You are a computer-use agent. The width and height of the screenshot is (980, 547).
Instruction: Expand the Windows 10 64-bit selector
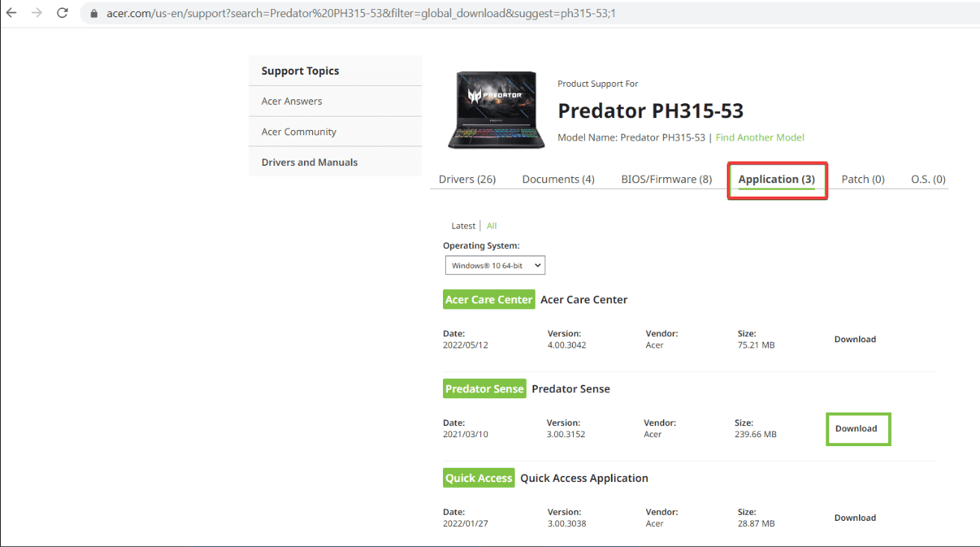pyautogui.click(x=494, y=265)
